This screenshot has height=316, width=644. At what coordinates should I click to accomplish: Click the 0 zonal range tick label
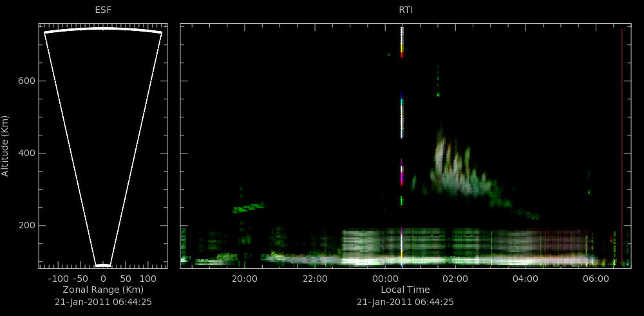103,279
